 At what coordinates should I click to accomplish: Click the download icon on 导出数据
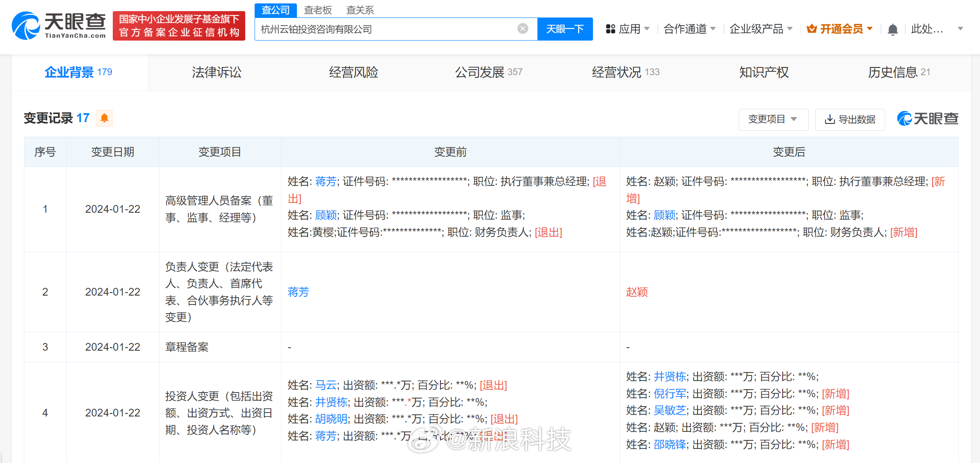pos(830,119)
